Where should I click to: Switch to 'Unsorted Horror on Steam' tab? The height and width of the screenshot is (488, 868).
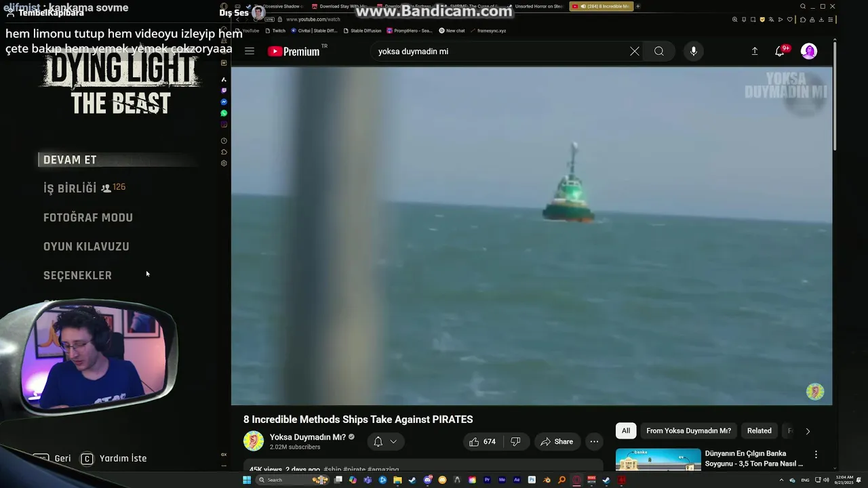coord(536,6)
